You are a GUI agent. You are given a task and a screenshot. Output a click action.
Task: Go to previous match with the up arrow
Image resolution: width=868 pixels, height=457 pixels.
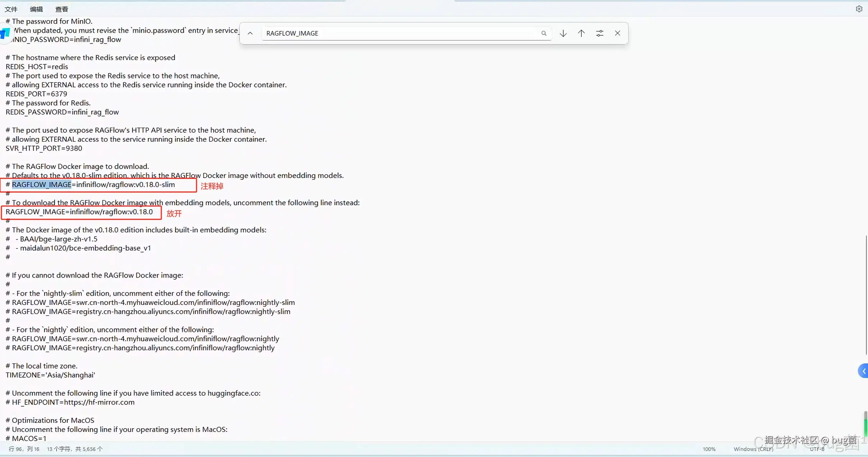pyautogui.click(x=581, y=33)
